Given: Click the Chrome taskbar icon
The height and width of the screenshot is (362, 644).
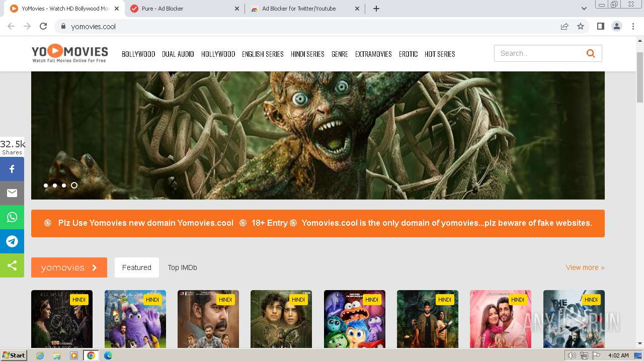Looking at the screenshot, I should [91, 355].
